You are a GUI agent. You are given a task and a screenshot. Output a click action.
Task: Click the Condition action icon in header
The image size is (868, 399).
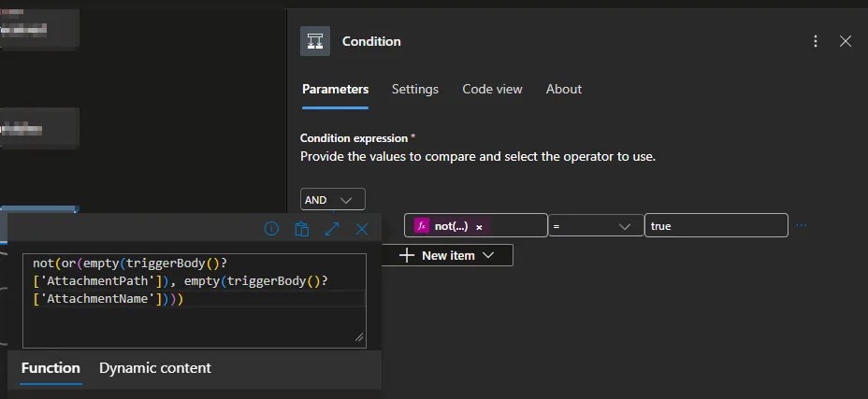click(315, 41)
